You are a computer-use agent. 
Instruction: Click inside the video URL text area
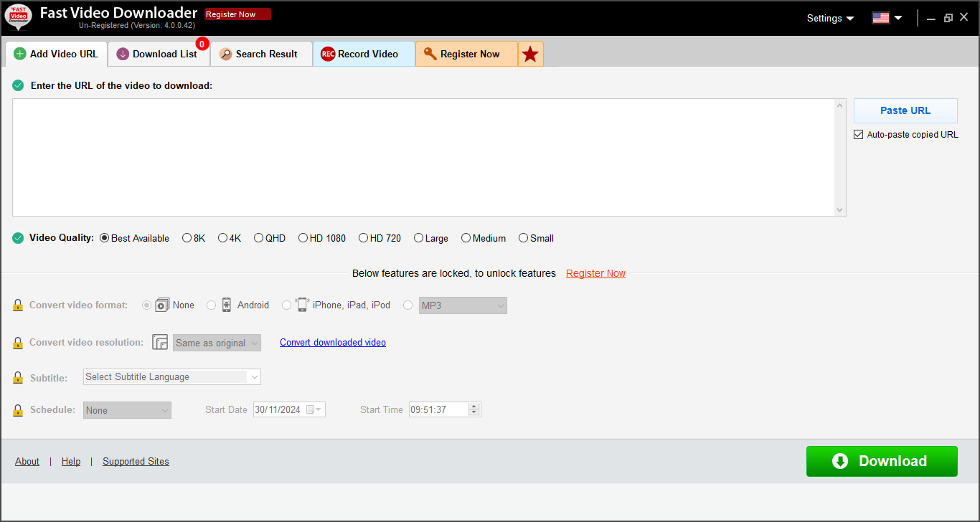(x=424, y=157)
